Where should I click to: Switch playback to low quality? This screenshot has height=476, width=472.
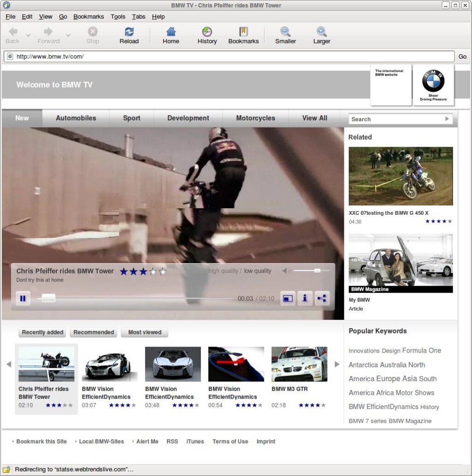258,271
